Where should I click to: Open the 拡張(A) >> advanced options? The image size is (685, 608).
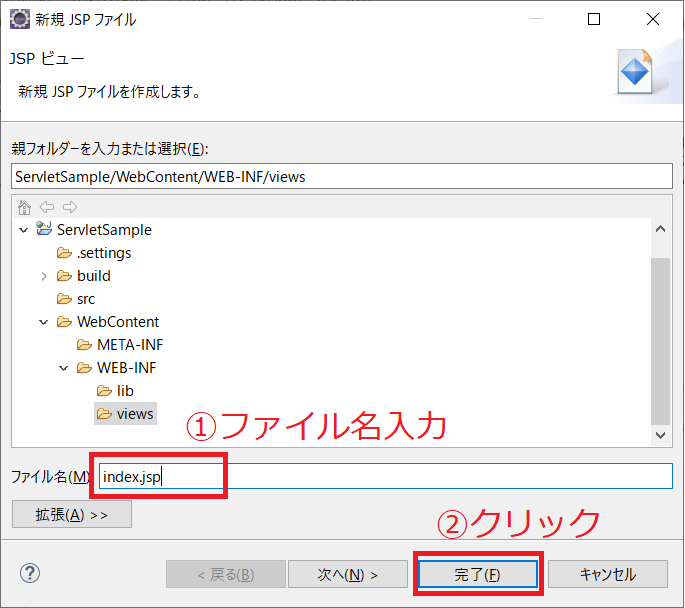point(71,514)
